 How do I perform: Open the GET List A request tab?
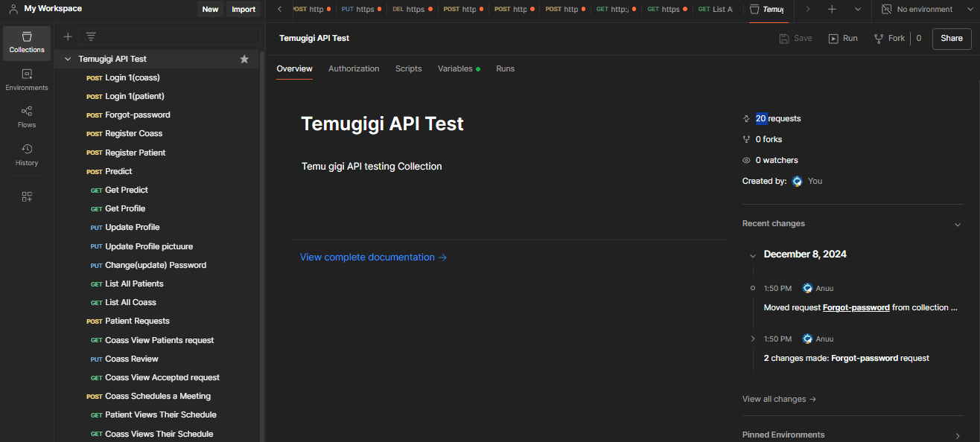point(716,10)
